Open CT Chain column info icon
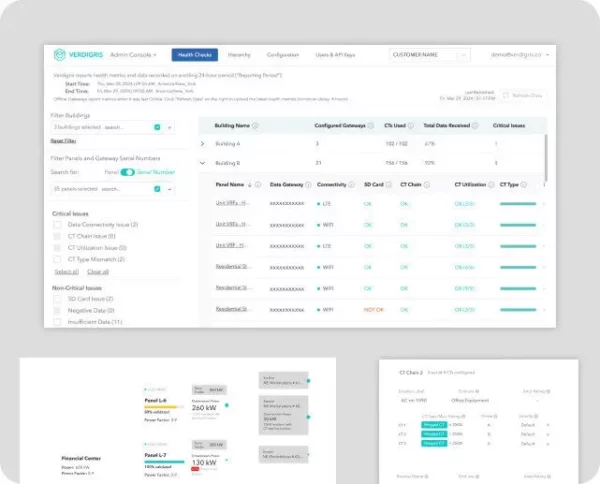This screenshot has width=600, height=484. pyautogui.click(x=427, y=185)
